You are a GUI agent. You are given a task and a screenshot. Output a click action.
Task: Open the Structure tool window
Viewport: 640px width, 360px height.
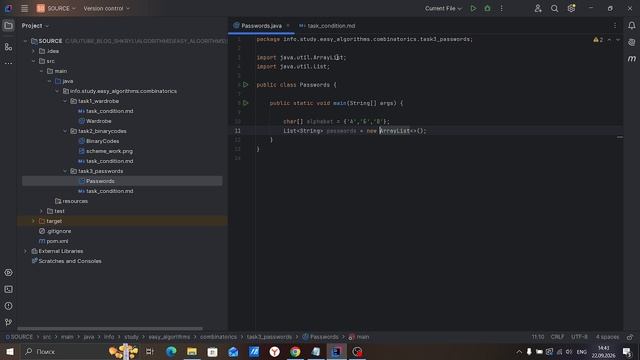(x=8, y=47)
